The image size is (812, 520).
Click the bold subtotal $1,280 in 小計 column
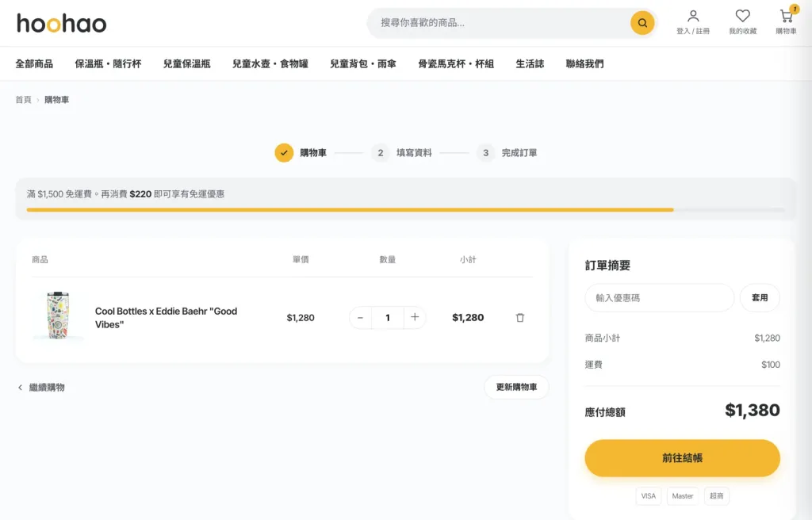[x=468, y=318]
